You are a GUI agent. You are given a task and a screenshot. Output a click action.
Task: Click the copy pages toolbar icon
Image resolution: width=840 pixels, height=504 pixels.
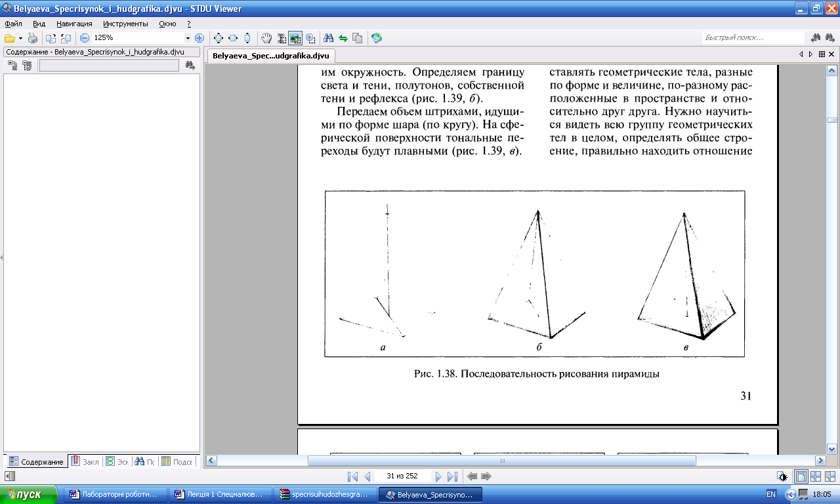357,38
